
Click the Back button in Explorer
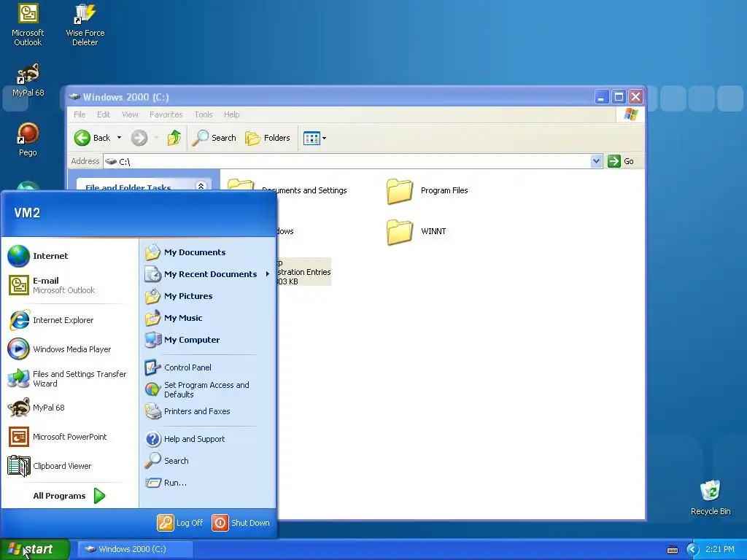[93, 138]
